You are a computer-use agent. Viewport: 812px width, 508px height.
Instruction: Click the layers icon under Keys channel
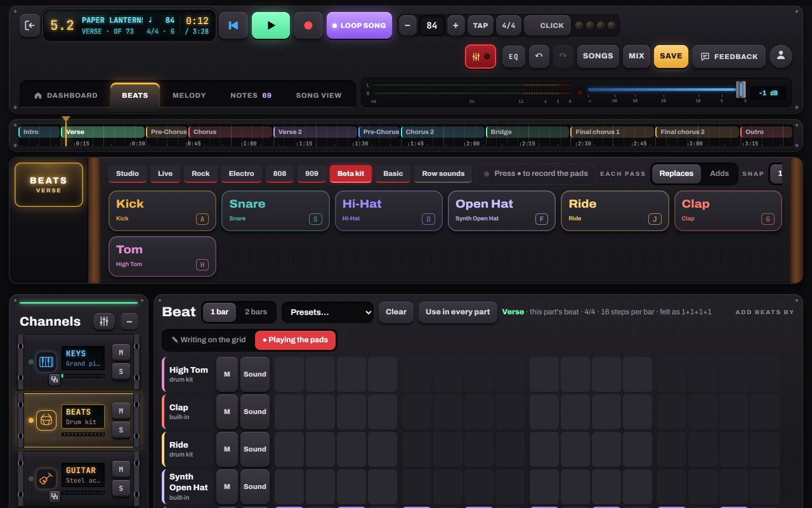55,380
